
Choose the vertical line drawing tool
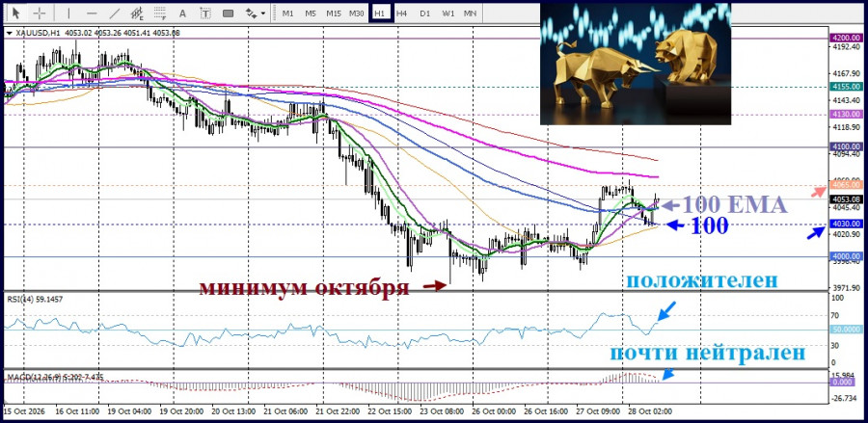(x=68, y=13)
